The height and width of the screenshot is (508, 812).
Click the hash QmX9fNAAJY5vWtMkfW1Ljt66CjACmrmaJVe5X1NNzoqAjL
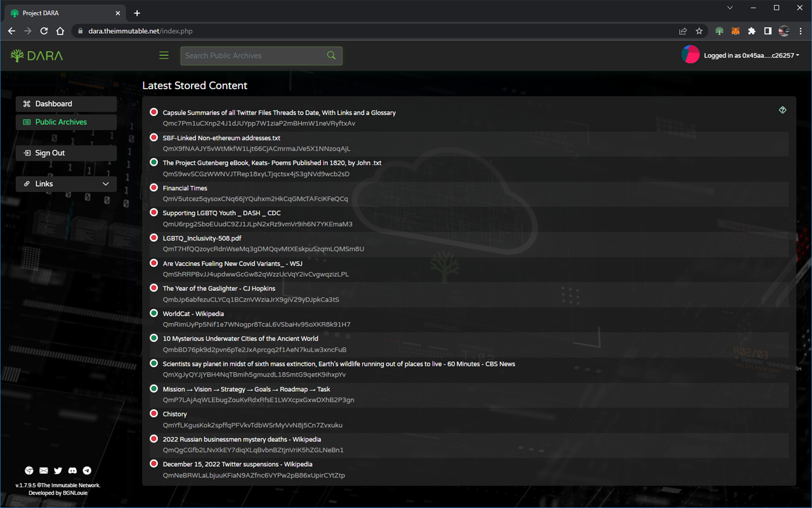(x=256, y=149)
